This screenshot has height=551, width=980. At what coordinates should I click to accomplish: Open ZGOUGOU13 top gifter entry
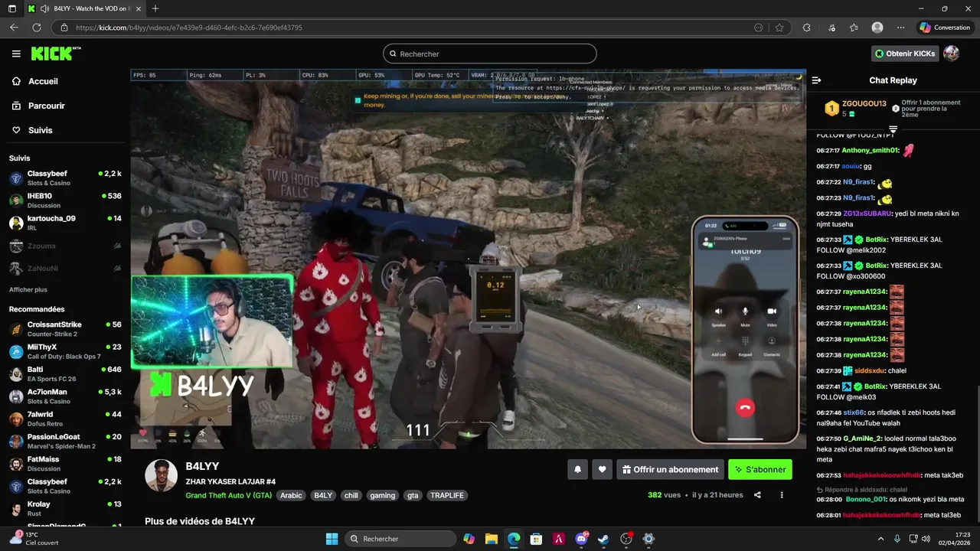pos(855,108)
